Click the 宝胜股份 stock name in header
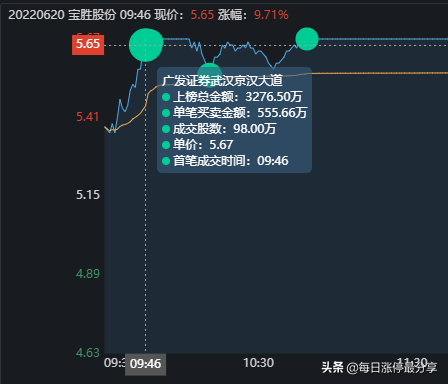Image resolution: width=448 pixels, height=384 pixels. [92, 15]
